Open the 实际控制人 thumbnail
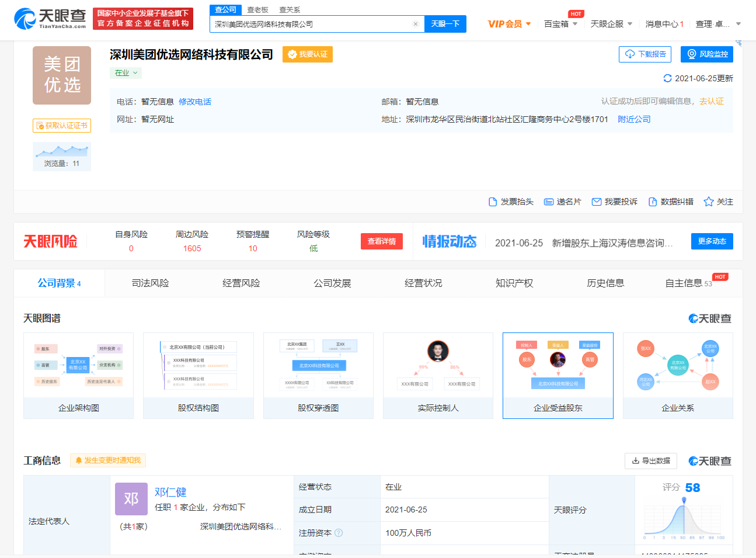Screen dimensions: 756x558 pyautogui.click(x=438, y=376)
